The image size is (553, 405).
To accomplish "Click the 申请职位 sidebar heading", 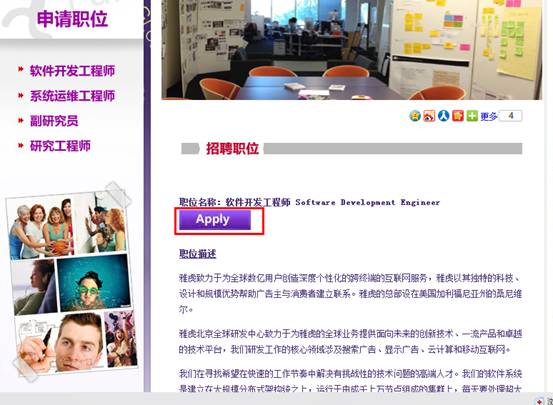I will tap(72, 18).
